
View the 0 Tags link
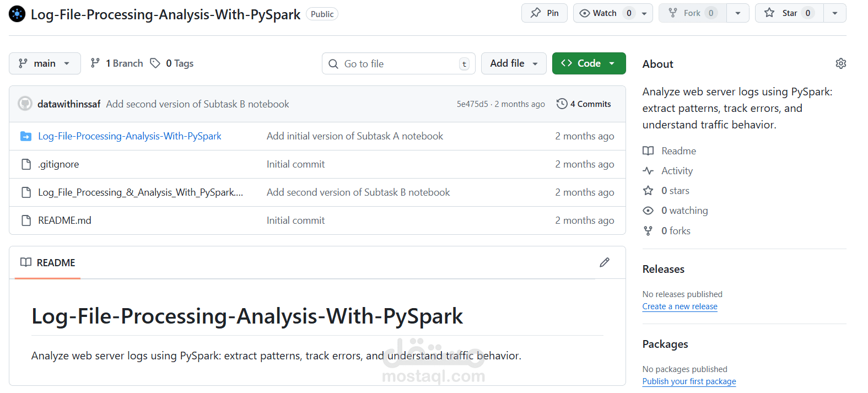(x=172, y=63)
